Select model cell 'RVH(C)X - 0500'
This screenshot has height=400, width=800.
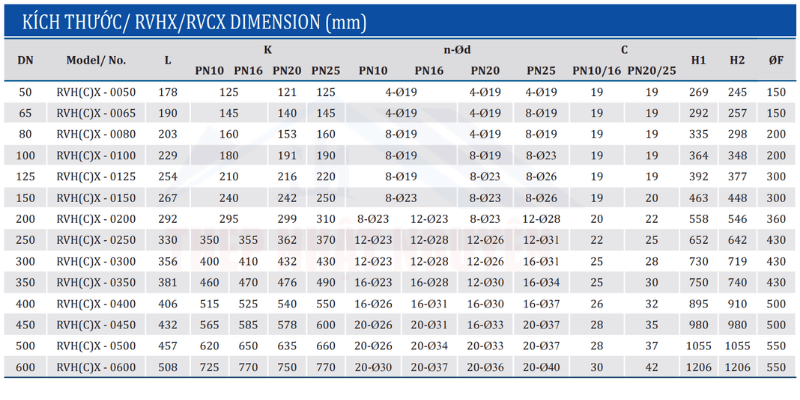[96, 346]
